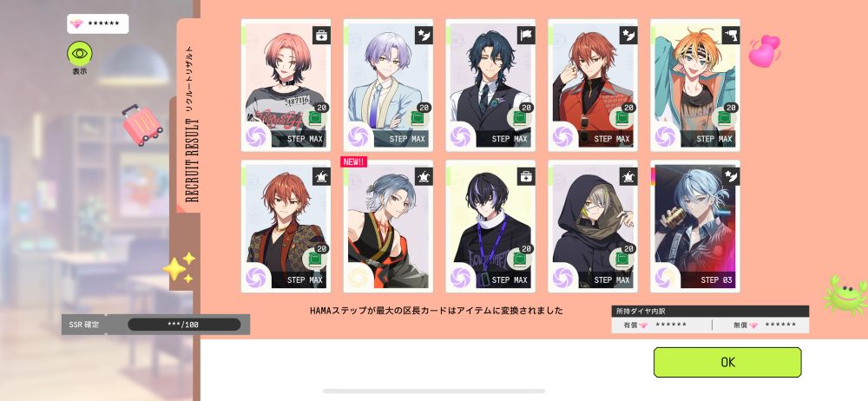Image resolution: width=868 pixels, height=401 pixels.
Task: Toggle the green eye 表示 icon
Action: (x=80, y=54)
